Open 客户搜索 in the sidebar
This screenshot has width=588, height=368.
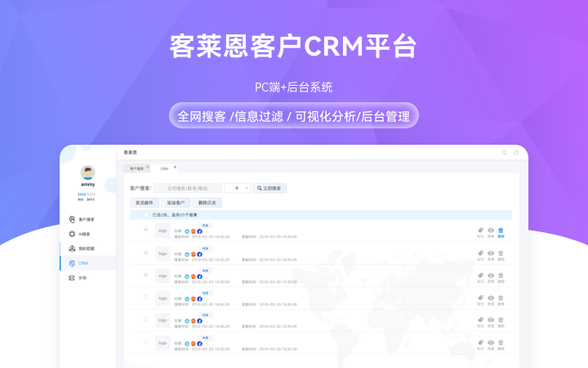(82, 219)
